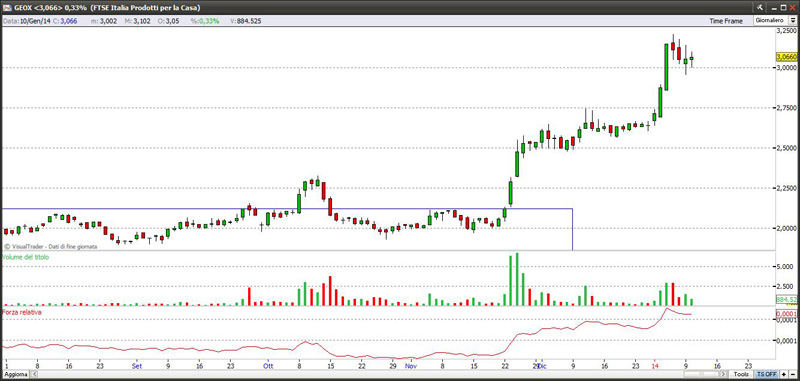Screen dimensions: 800x381
Task: Click the scroll right arrow of timeline
Action: 722,374
